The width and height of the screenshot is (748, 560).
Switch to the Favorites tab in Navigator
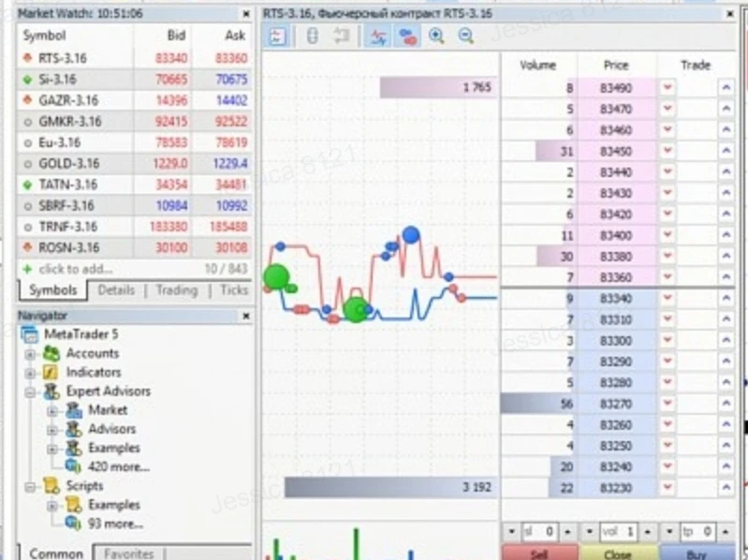pos(129,553)
